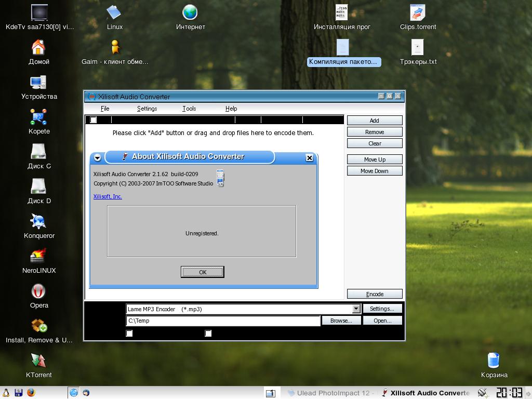Launch Firefox from the taskbar
532x399 pixels.
31,393
